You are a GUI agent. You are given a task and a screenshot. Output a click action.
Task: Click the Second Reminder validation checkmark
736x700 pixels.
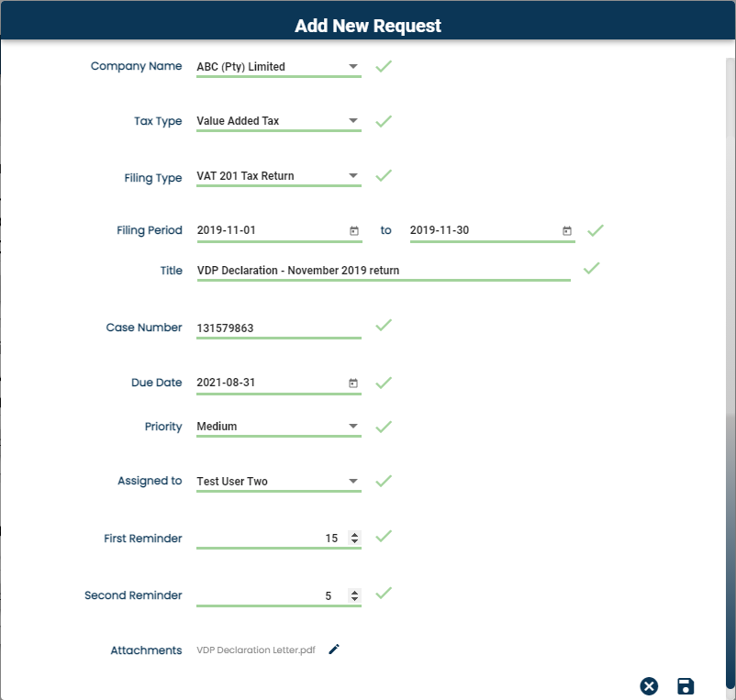pos(384,593)
